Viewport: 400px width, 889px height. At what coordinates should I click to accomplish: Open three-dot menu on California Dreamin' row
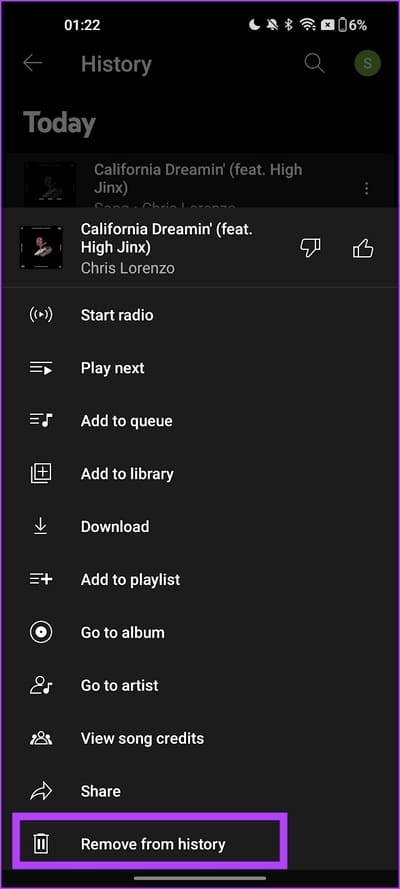(367, 188)
